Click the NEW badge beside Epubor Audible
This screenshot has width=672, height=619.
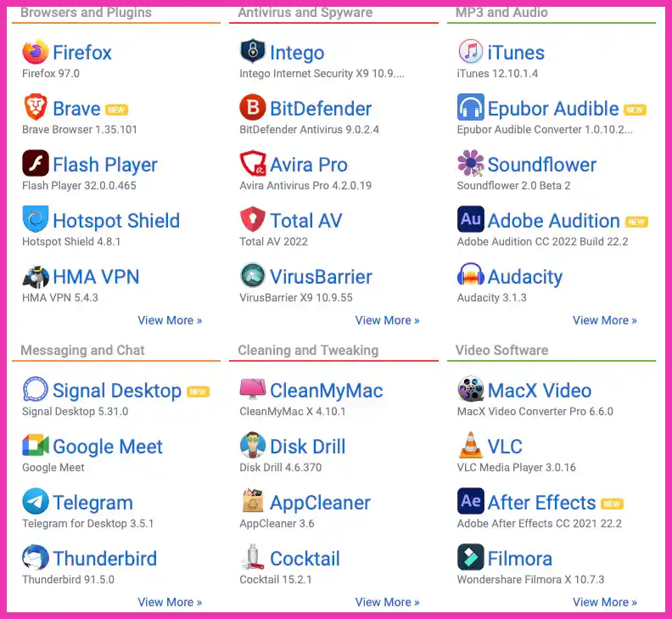pos(635,110)
